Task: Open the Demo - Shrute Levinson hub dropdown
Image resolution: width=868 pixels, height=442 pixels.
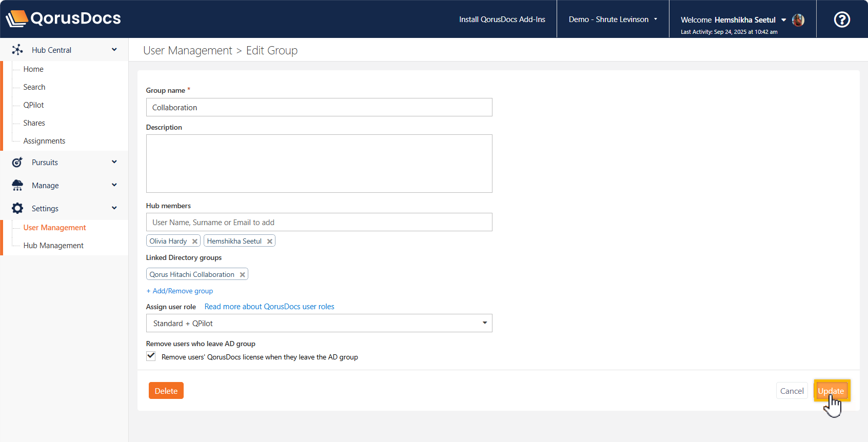Action: click(613, 19)
